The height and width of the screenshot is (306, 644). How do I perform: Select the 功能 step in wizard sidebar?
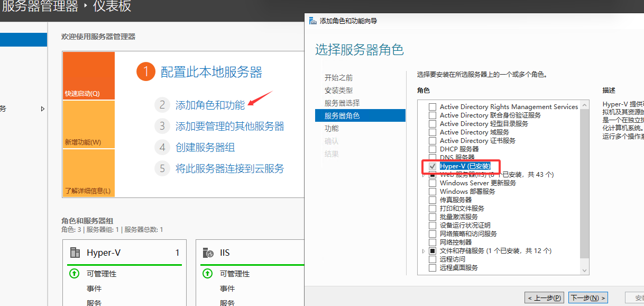click(333, 128)
